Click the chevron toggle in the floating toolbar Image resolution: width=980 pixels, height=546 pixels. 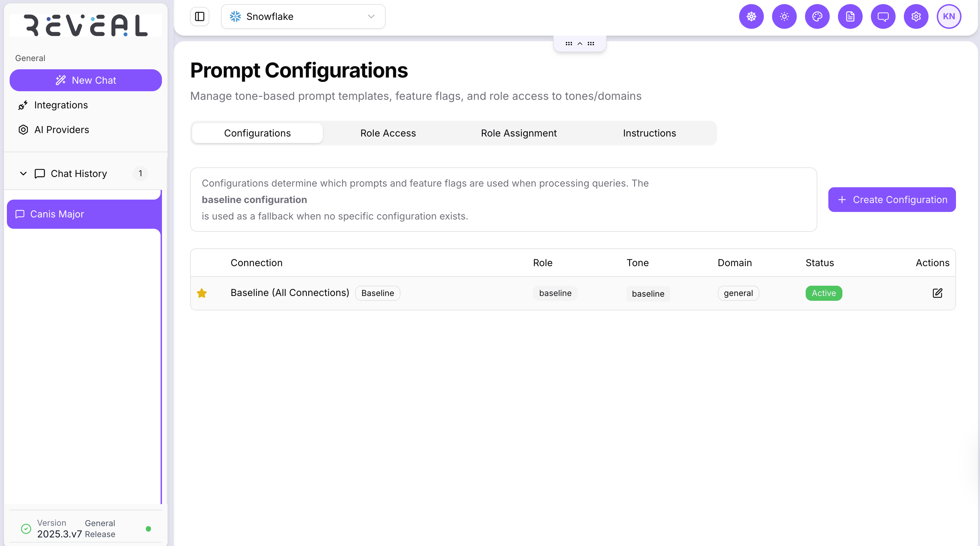coord(580,43)
